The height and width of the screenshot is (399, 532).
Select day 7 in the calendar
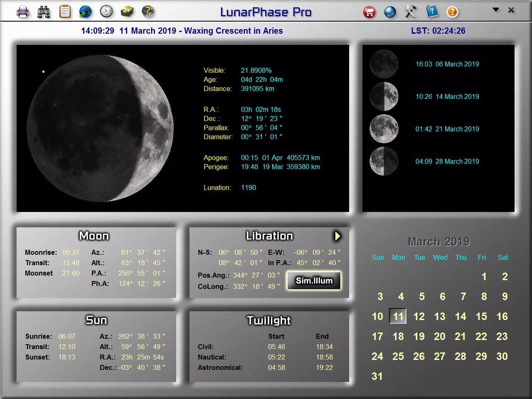pos(463,296)
